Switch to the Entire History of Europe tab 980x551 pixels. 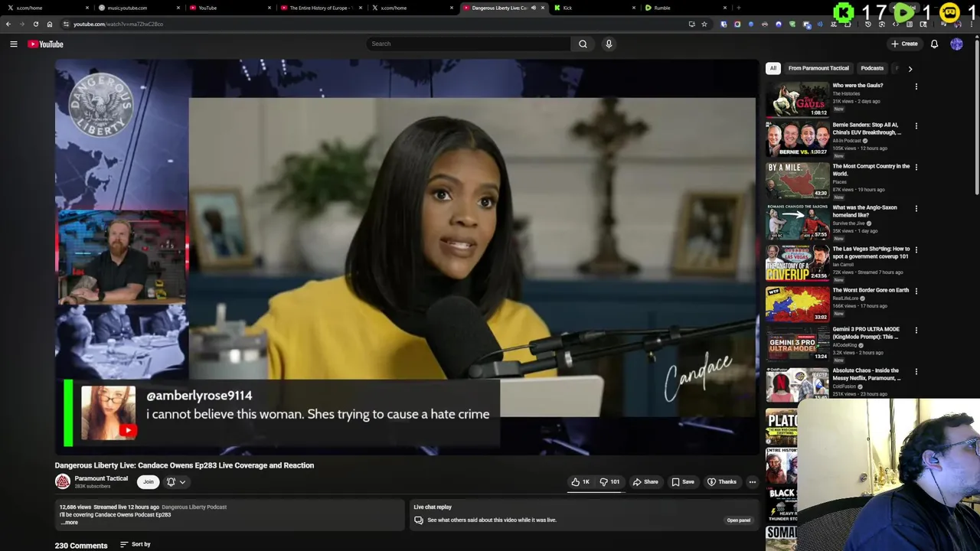coord(320,8)
